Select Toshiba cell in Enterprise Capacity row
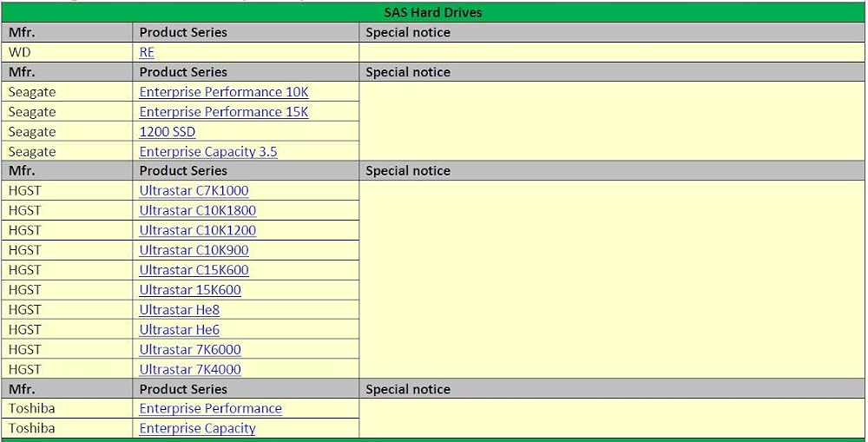Screen dimensions: 868x442 [x=67, y=429]
